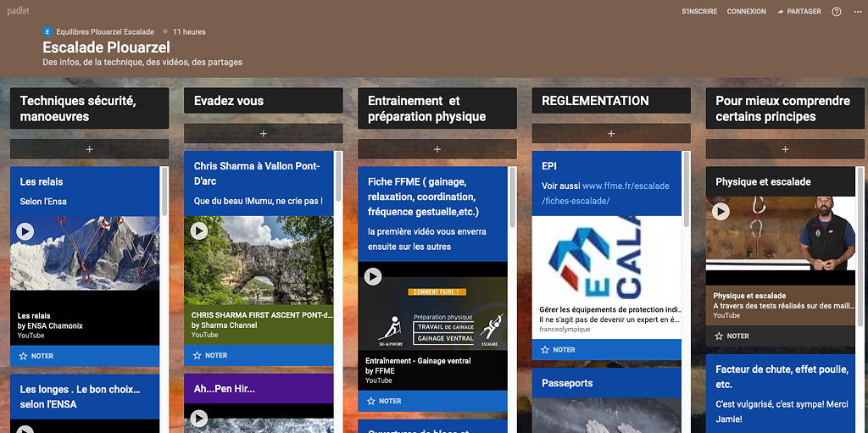Image resolution: width=868 pixels, height=433 pixels.
Task: Rate the Chris Sharma post with star
Action: click(x=210, y=356)
